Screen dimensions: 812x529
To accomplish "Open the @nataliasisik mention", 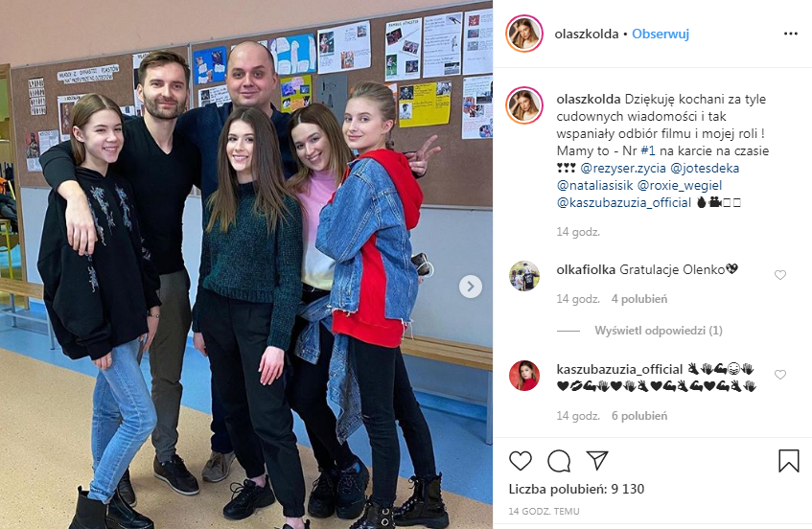I will click(x=594, y=185).
